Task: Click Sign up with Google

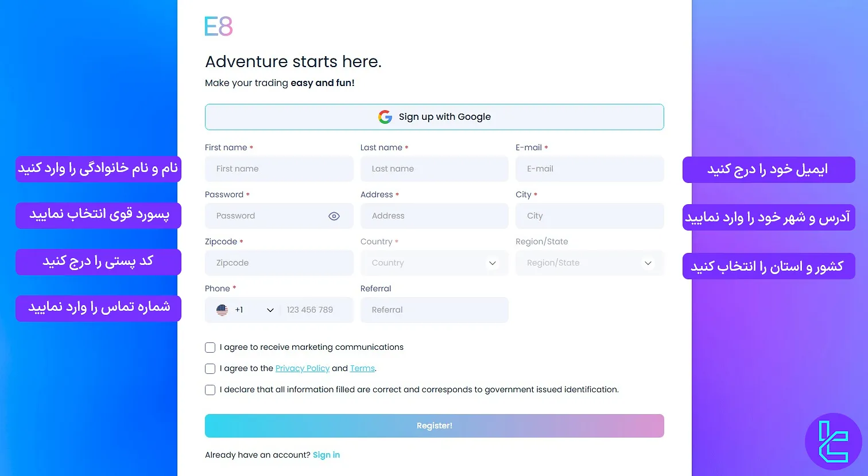Action: pos(434,117)
